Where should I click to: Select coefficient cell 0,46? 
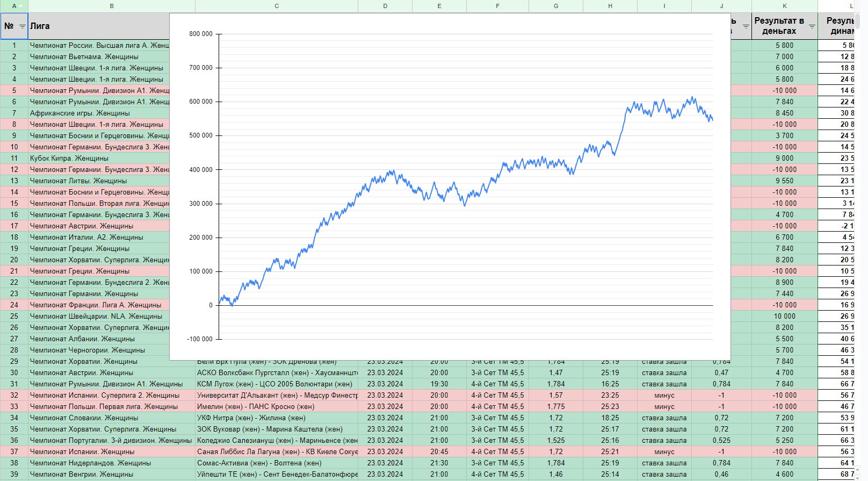coord(721,474)
